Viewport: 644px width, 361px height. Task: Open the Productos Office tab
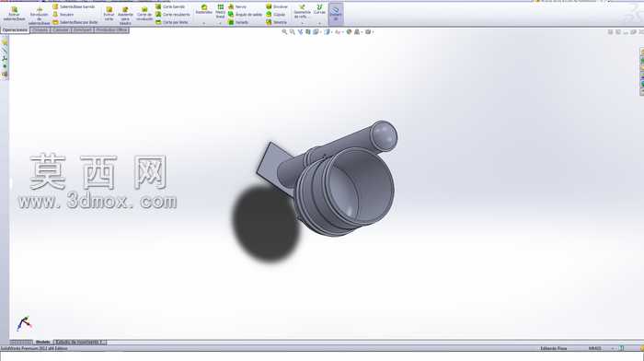pyautogui.click(x=111, y=30)
